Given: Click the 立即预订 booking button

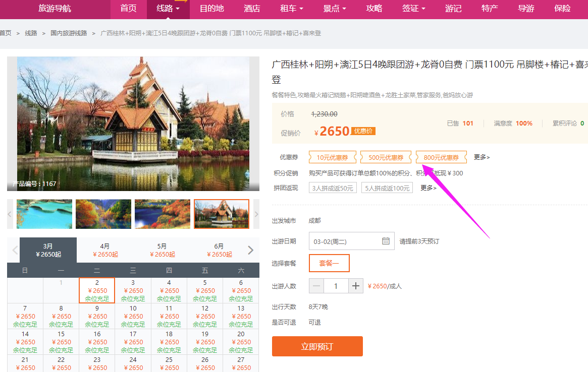Looking at the screenshot, I should [x=317, y=347].
